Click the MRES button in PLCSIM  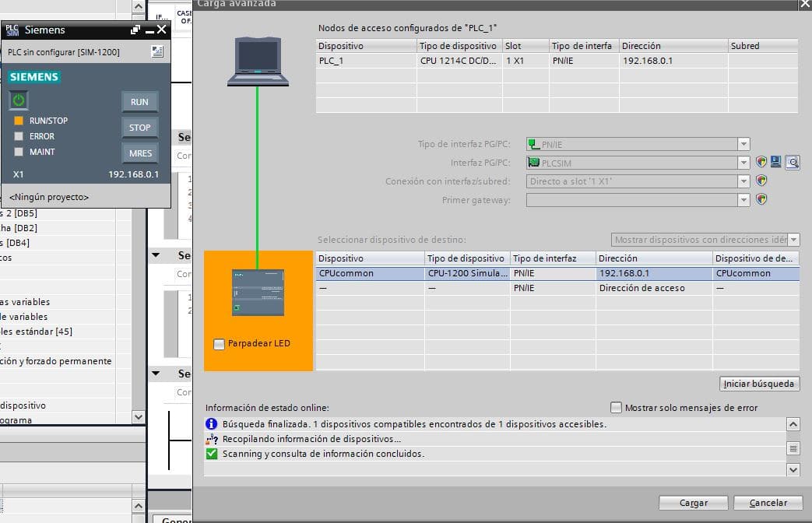tap(139, 153)
